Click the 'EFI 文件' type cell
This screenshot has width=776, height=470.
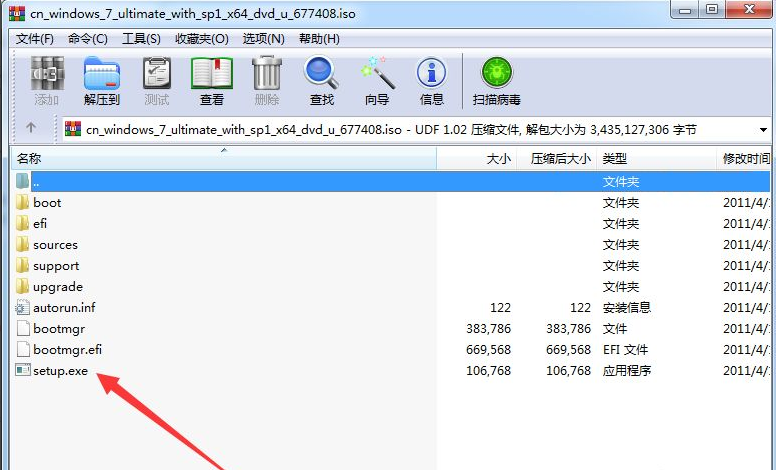pyautogui.click(x=625, y=349)
